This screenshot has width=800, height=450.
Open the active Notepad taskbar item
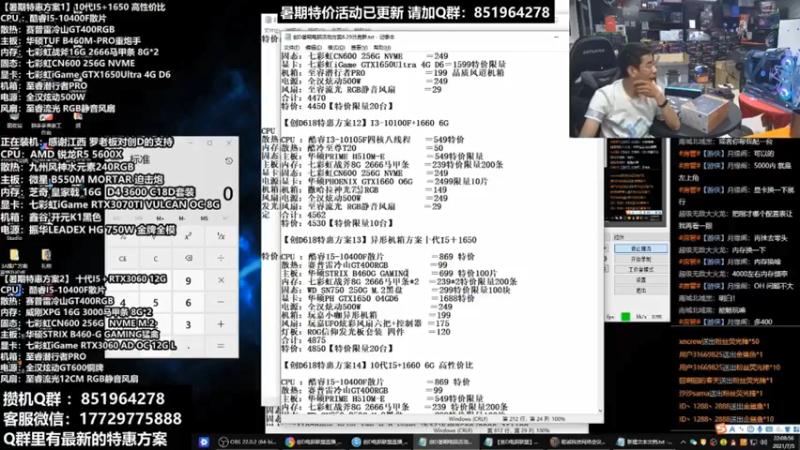click(x=447, y=442)
